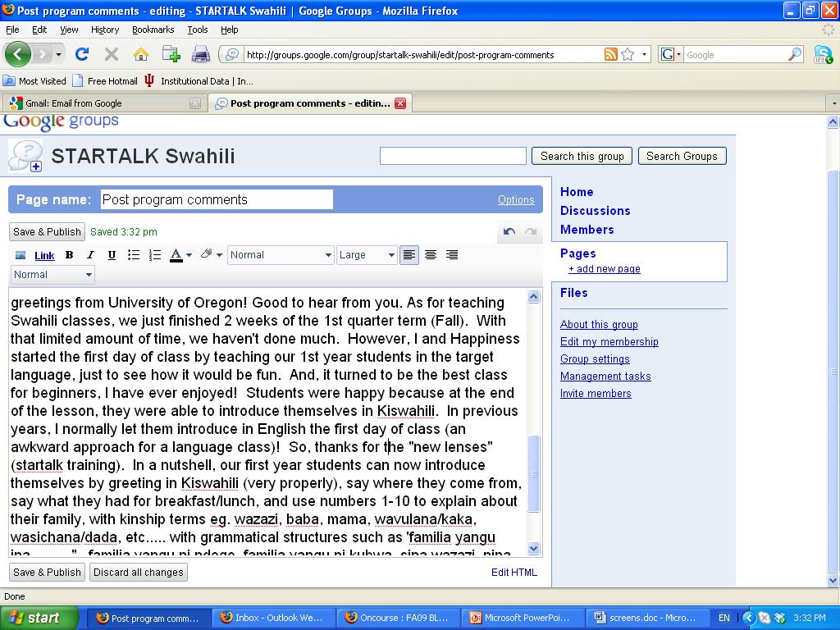840x630 pixels.
Task: Insert an image using the editor image icon
Action: point(21,255)
